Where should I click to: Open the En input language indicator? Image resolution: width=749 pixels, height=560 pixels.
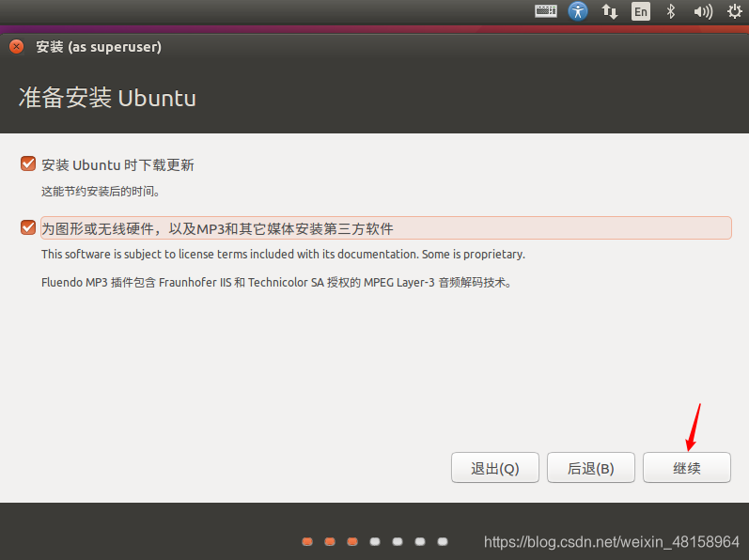pos(641,11)
